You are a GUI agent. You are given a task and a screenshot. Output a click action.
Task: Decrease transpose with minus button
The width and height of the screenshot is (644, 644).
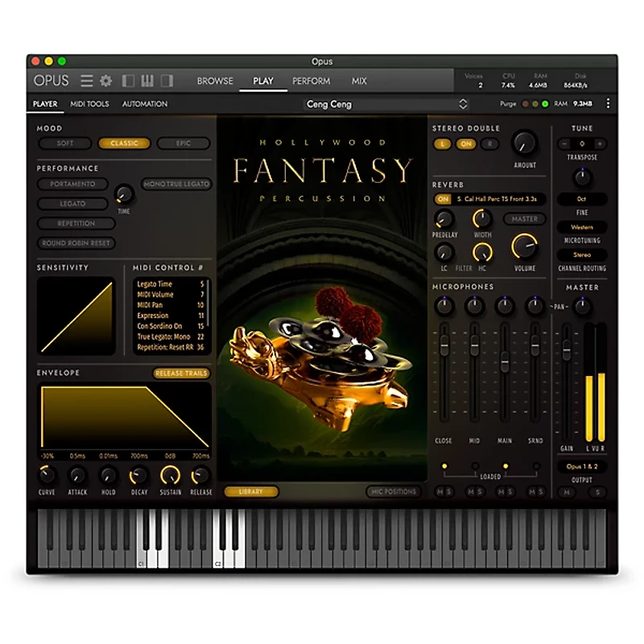[x=564, y=144]
